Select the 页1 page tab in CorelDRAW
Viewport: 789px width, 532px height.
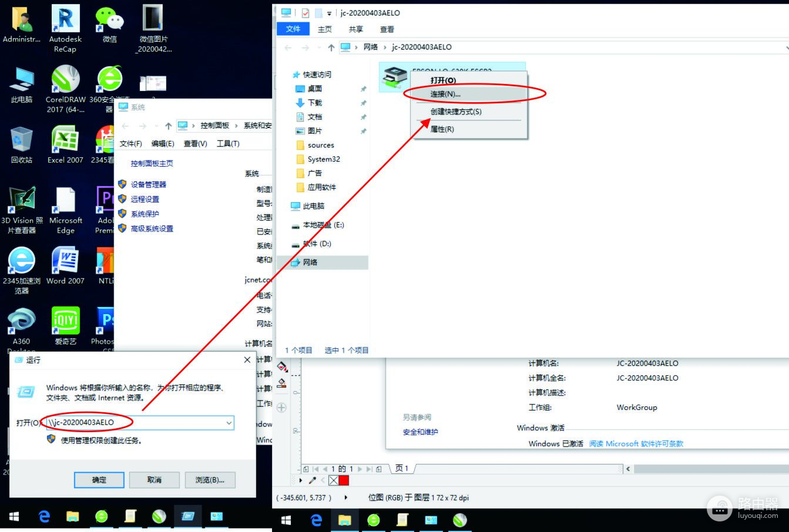tap(402, 469)
